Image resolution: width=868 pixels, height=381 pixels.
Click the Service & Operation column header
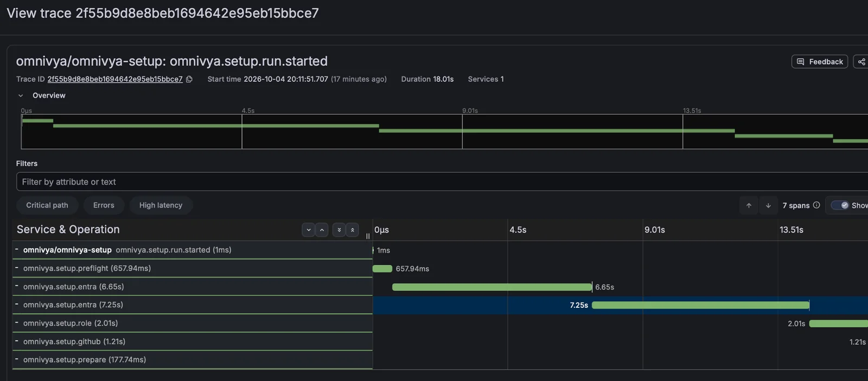(68, 229)
